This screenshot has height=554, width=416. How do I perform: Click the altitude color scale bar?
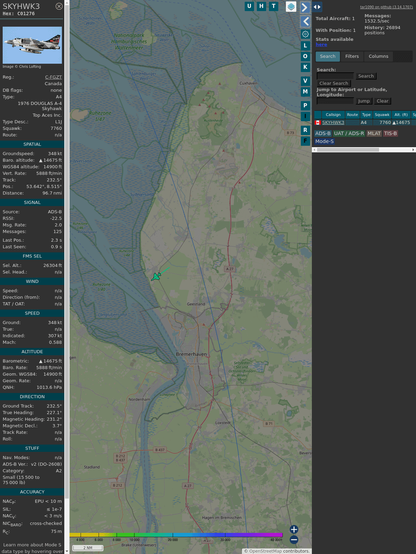[x=176, y=535]
